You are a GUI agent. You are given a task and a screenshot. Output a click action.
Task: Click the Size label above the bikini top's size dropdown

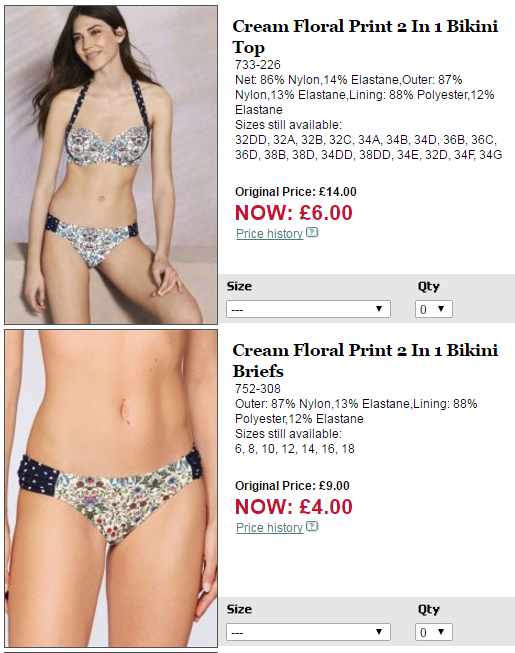tap(239, 286)
